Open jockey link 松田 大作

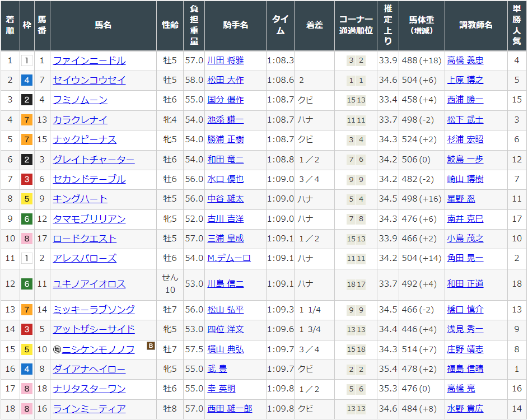pos(226,80)
